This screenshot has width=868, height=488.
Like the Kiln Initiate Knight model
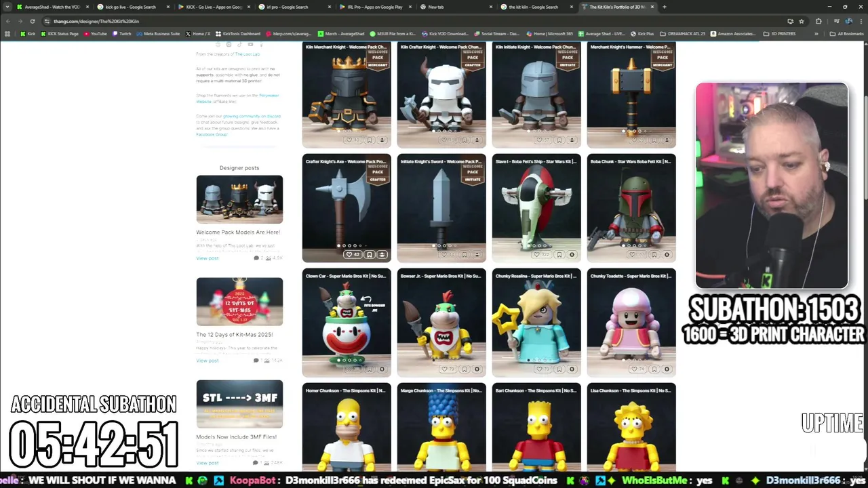click(x=542, y=140)
